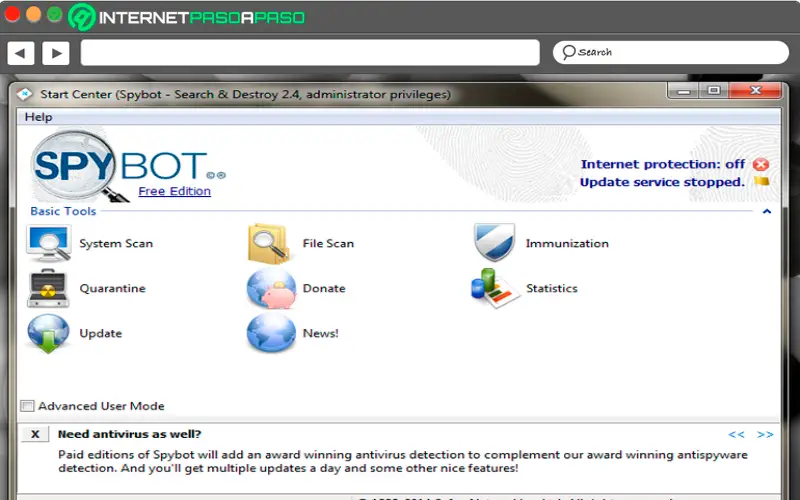Click into the Search input field
800x500 pixels.
pyautogui.click(x=671, y=53)
